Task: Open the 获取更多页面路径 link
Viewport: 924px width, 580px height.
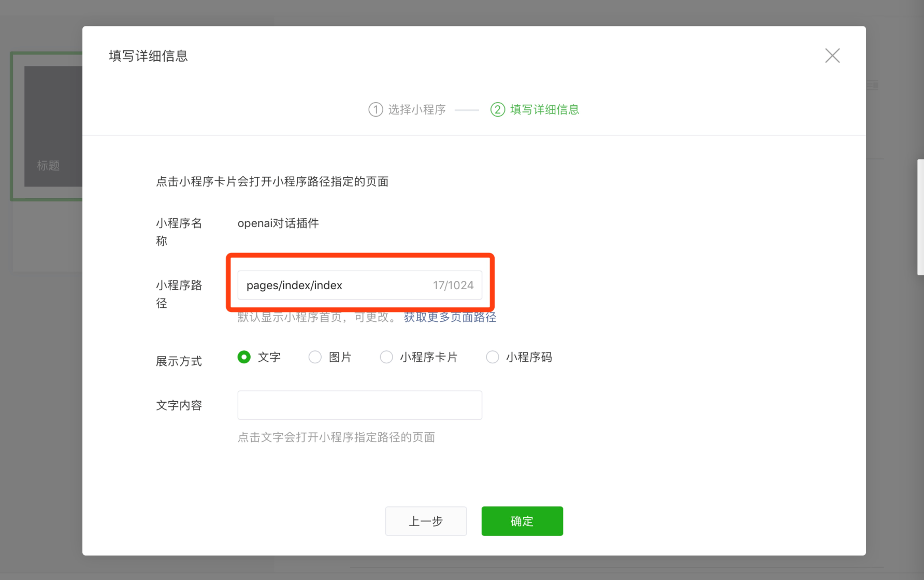Action: click(450, 317)
